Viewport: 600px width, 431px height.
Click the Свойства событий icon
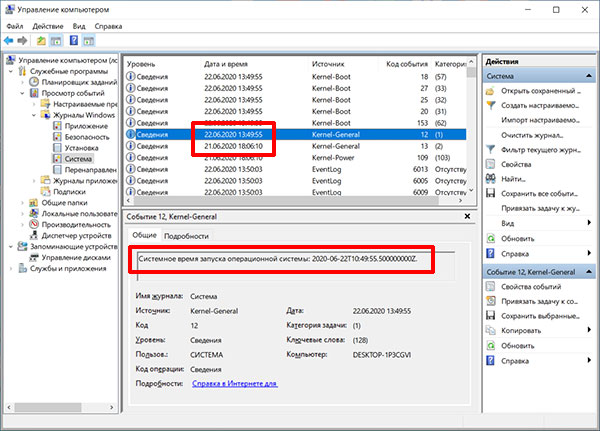click(491, 286)
